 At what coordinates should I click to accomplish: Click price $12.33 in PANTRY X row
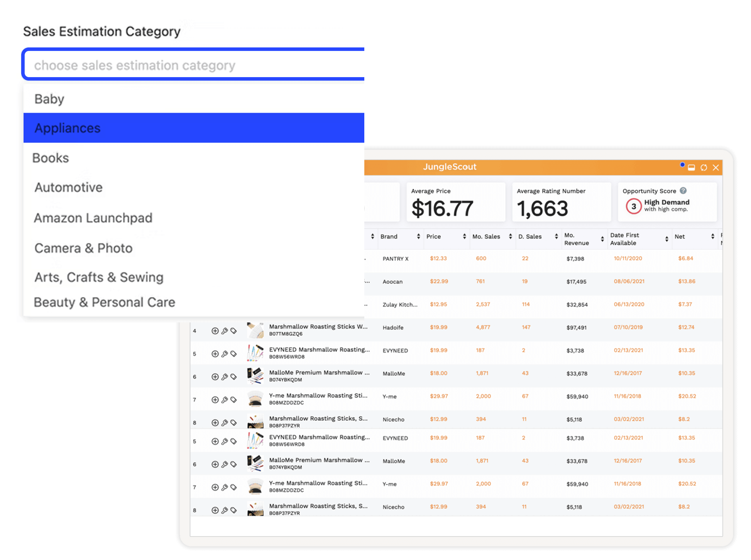click(438, 258)
